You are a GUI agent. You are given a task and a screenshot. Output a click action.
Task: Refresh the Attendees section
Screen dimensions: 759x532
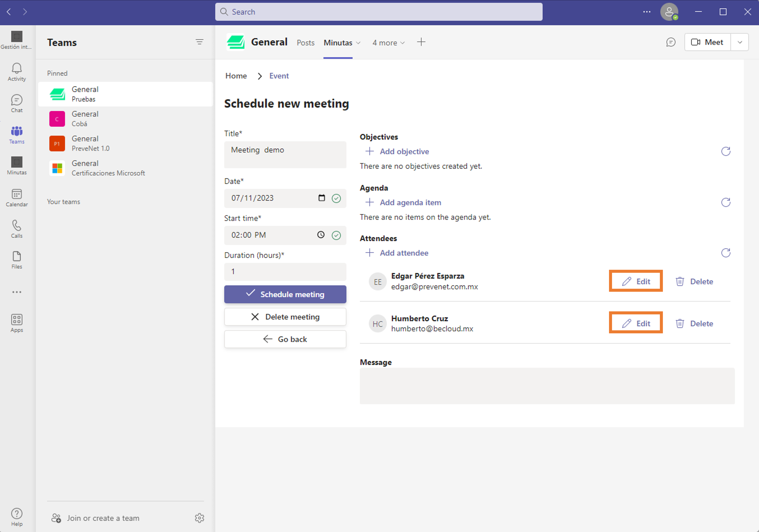click(x=726, y=253)
